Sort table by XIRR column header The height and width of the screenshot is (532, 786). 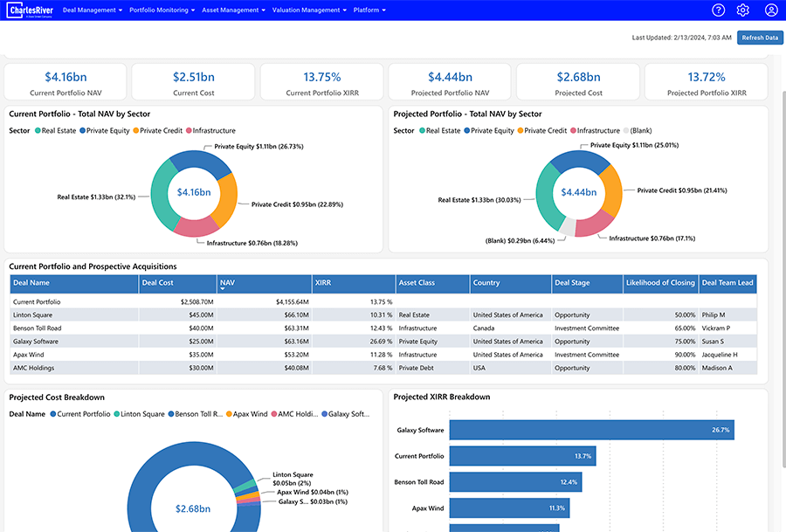click(x=354, y=283)
